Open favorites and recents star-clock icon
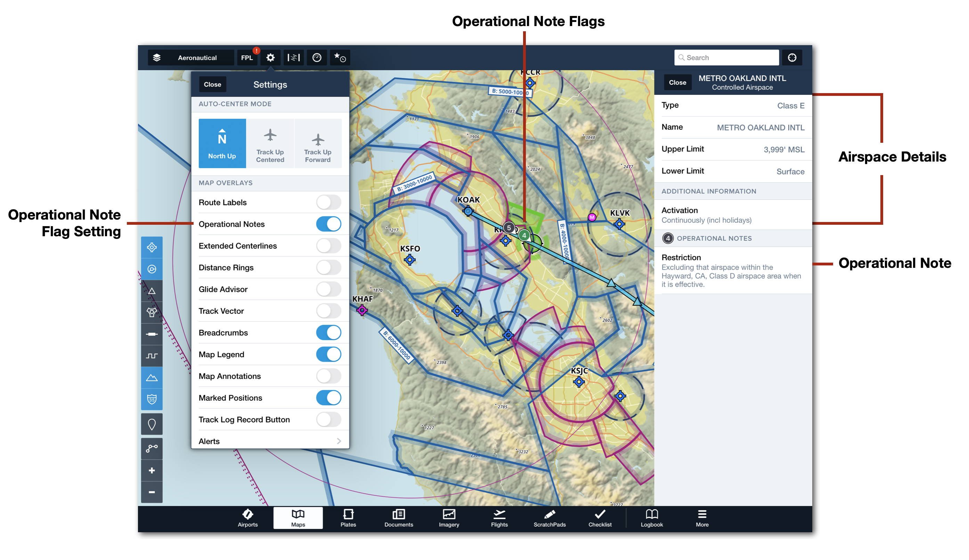969x560 pixels. tap(340, 58)
